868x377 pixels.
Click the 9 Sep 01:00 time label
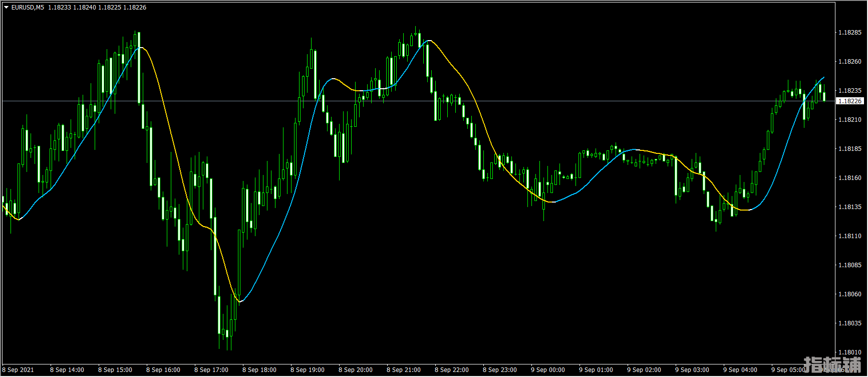pyautogui.click(x=596, y=370)
